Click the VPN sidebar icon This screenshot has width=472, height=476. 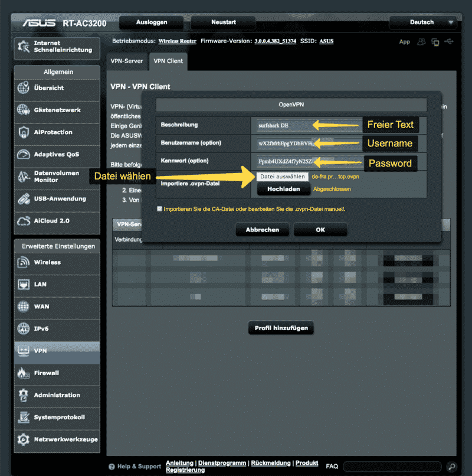click(x=24, y=351)
